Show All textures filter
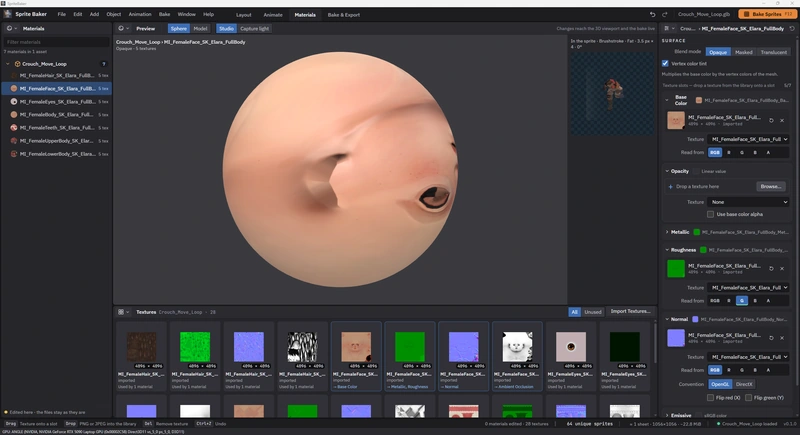The image size is (800, 435). coord(574,312)
